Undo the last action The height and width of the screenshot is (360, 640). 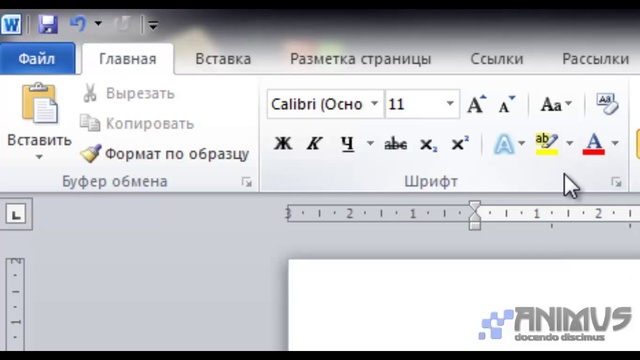78,24
